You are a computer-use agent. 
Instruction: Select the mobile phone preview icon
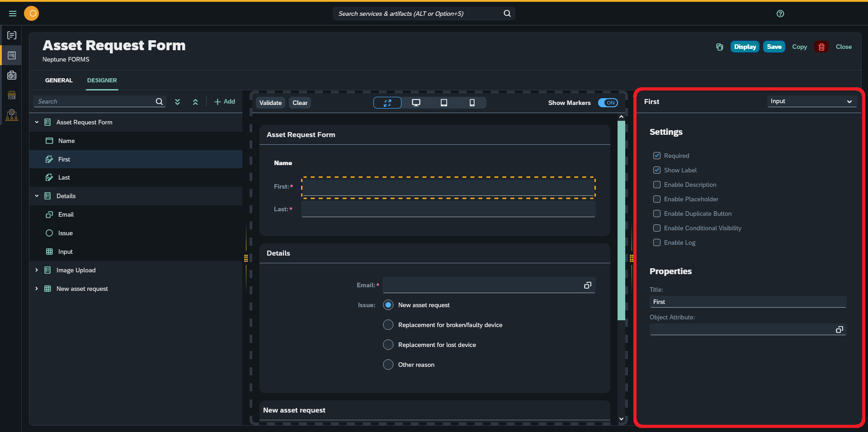(x=472, y=103)
